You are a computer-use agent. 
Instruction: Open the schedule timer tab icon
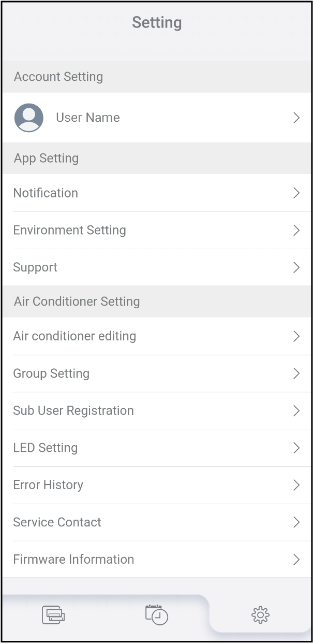coord(157,614)
